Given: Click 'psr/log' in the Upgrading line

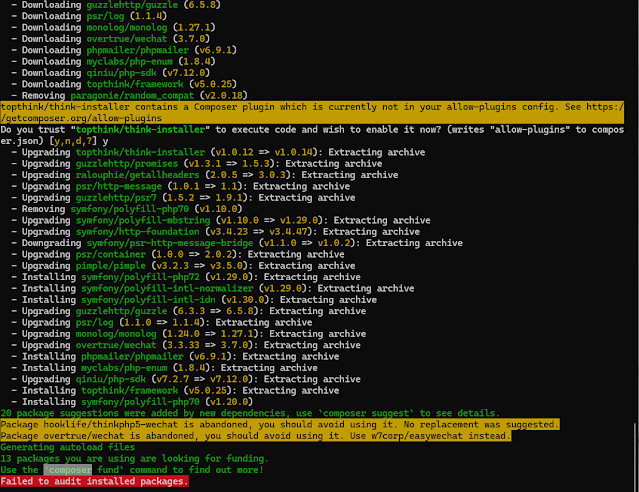Looking at the screenshot, I should [95, 323].
